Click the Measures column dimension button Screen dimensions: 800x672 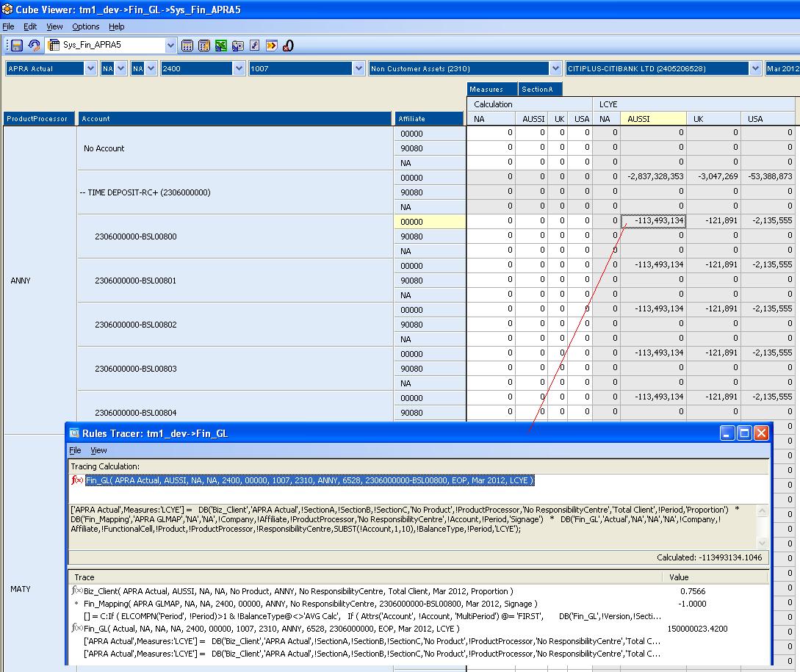[492, 90]
